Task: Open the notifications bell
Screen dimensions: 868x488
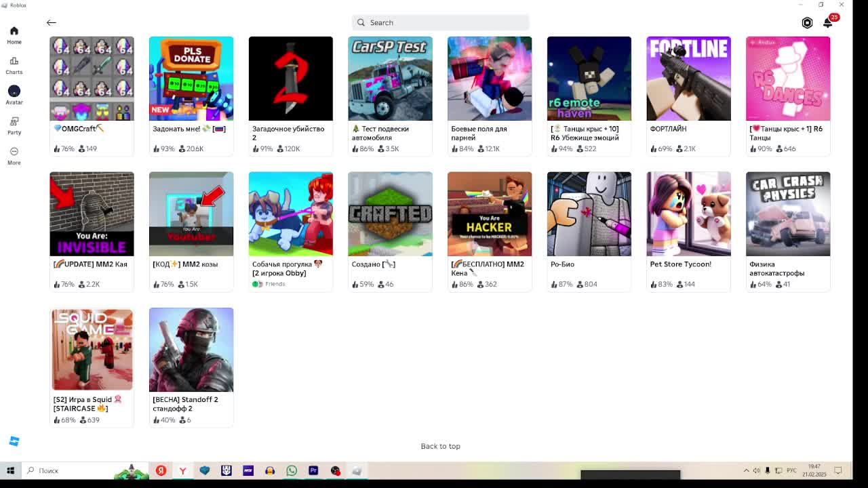Action: tap(828, 22)
